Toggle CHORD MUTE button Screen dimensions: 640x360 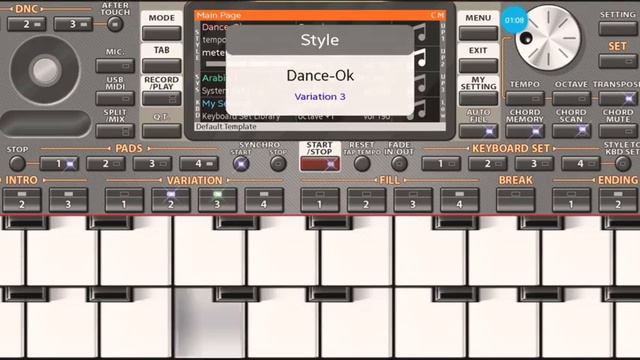coord(618,131)
